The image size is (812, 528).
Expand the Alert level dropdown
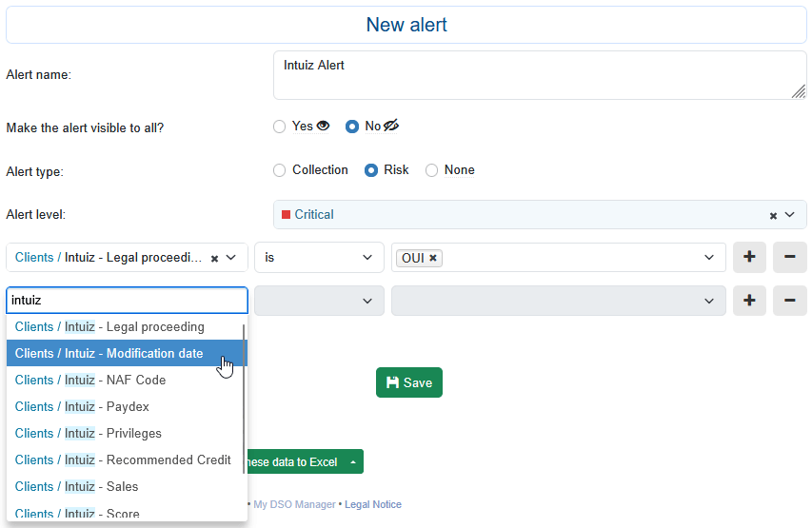tap(790, 215)
